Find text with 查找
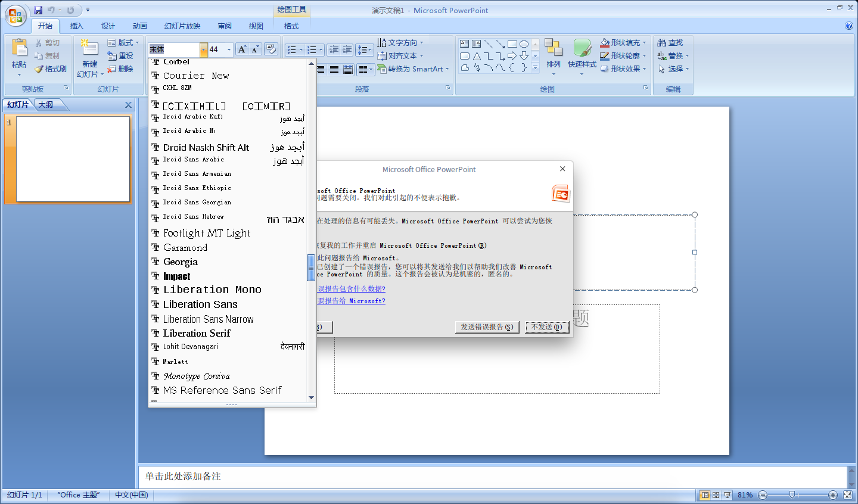The width and height of the screenshot is (858, 504). (x=670, y=43)
